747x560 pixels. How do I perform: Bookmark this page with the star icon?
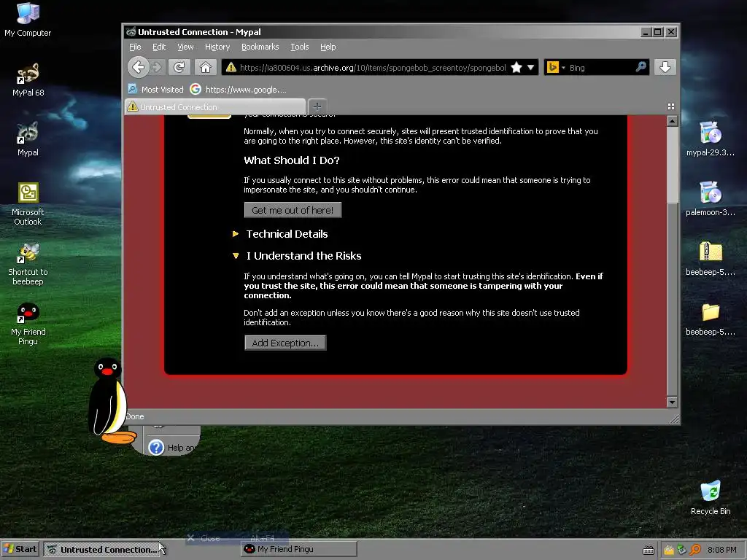(516, 68)
